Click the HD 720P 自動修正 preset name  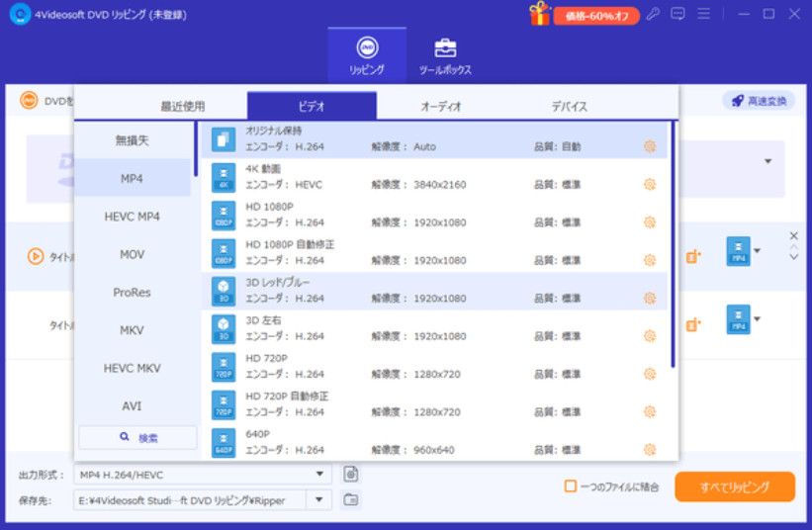click(287, 396)
